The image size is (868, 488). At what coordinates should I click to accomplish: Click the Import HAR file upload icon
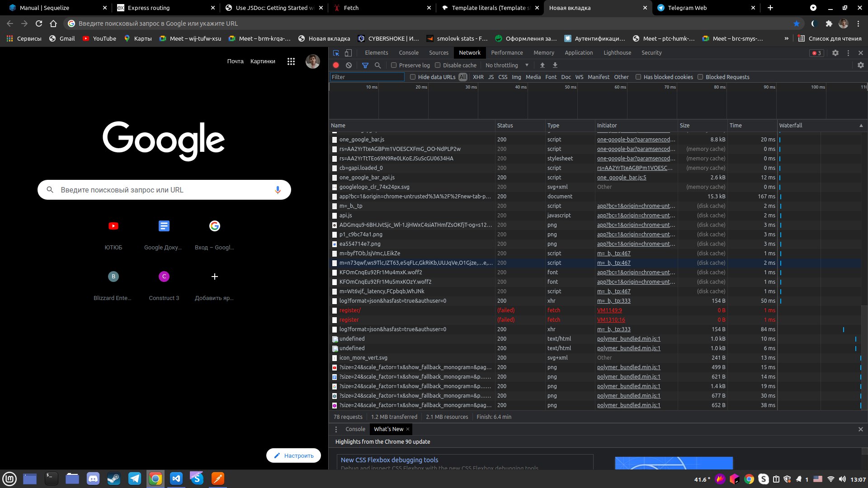[x=542, y=65]
